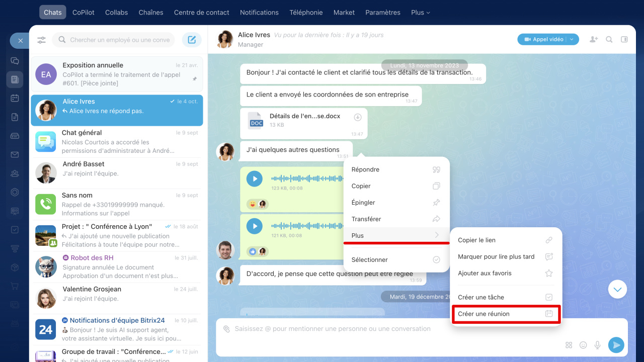
Task: Toggle the chat sidebar panel icon
Action: click(x=624, y=39)
